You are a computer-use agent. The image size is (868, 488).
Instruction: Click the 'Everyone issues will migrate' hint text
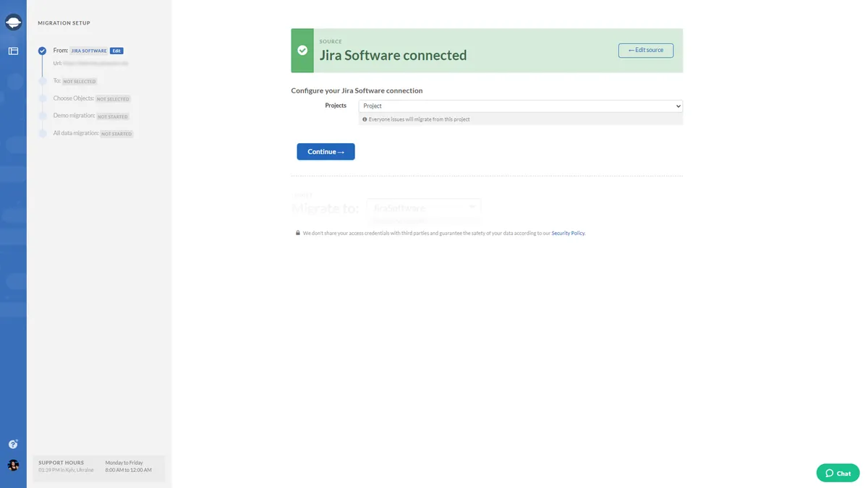(x=420, y=119)
